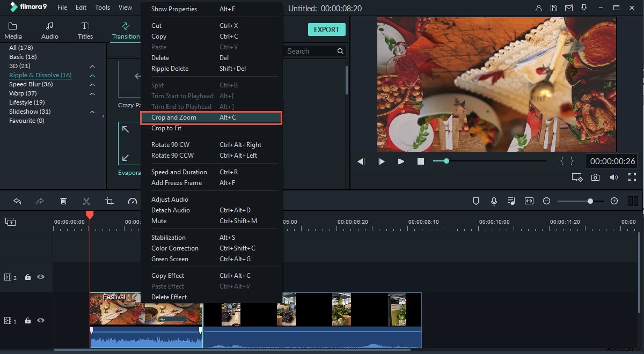644x354 pixels.
Task: Click the Add Marker icon
Action: [475, 201]
